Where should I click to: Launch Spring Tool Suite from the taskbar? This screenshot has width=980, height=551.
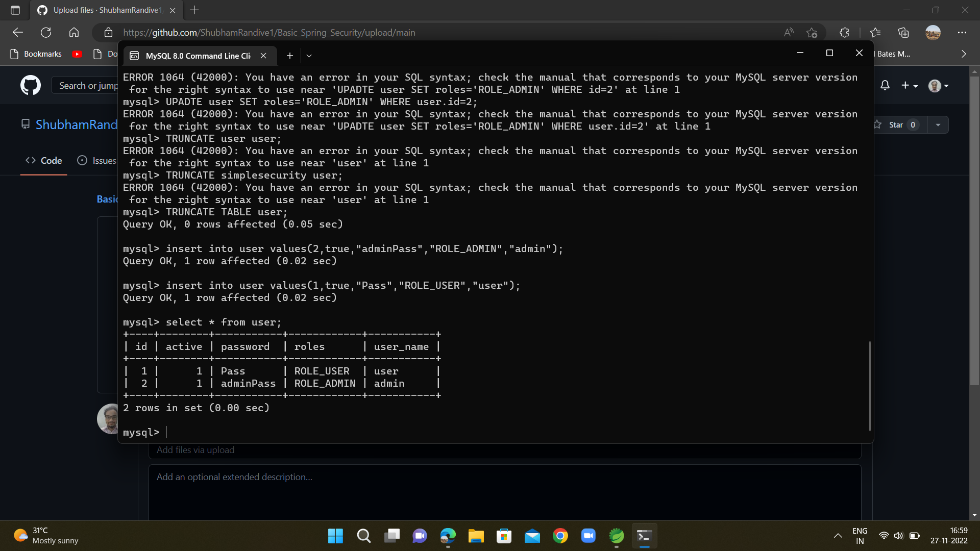point(616,536)
